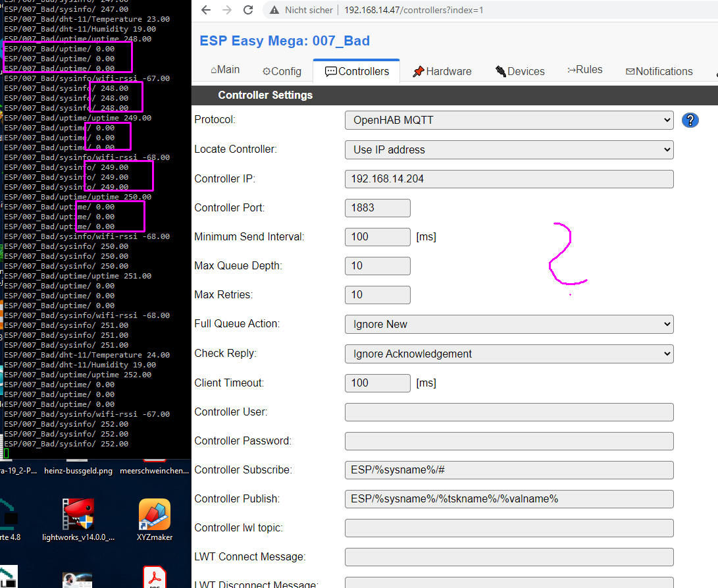Open the Devices tab
The width and height of the screenshot is (718, 588).
pos(520,72)
